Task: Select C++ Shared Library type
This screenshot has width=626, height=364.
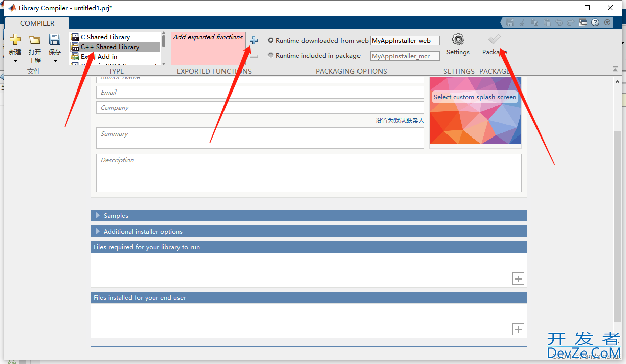Action: (x=115, y=47)
